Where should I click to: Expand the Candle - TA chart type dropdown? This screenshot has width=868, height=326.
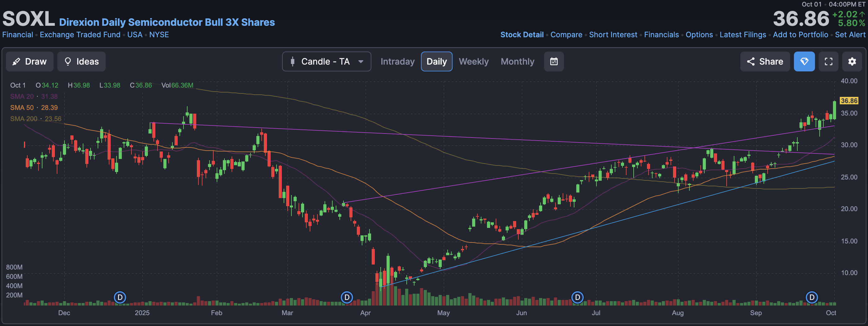tap(326, 61)
